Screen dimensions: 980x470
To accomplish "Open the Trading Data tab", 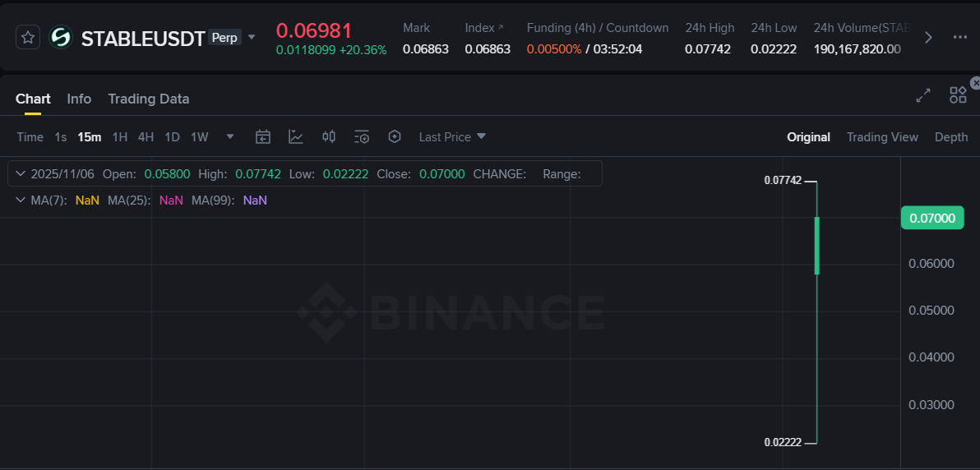I will tap(149, 99).
